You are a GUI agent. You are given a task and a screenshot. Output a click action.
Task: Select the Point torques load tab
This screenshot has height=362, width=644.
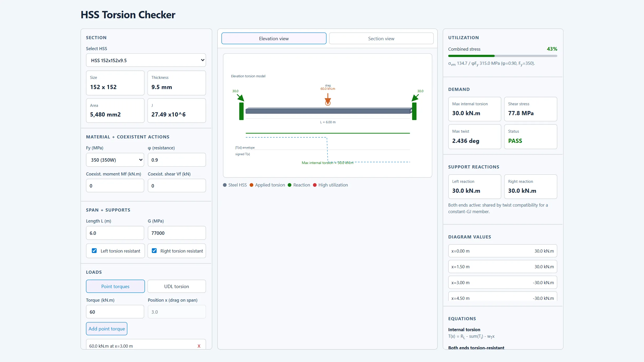click(115, 286)
